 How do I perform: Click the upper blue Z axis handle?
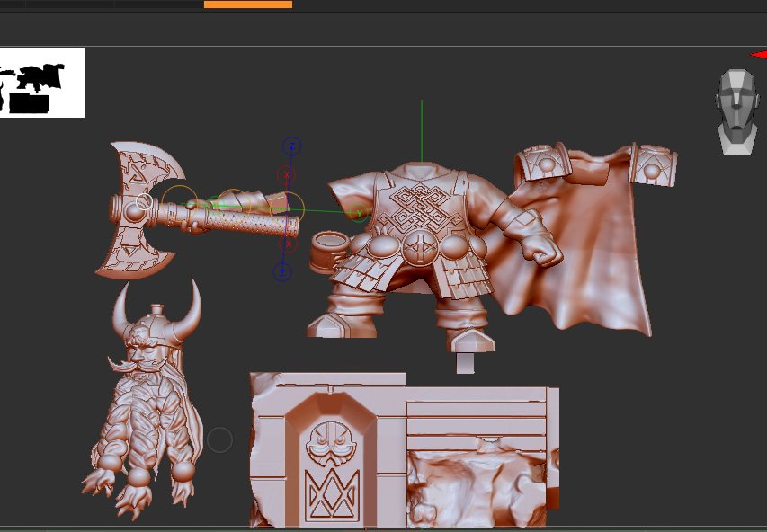coord(291,146)
